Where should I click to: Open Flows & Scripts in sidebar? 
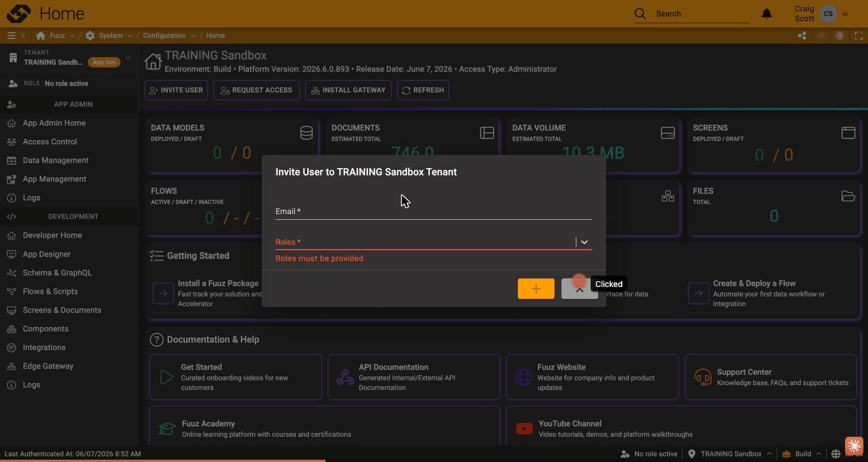coord(50,292)
